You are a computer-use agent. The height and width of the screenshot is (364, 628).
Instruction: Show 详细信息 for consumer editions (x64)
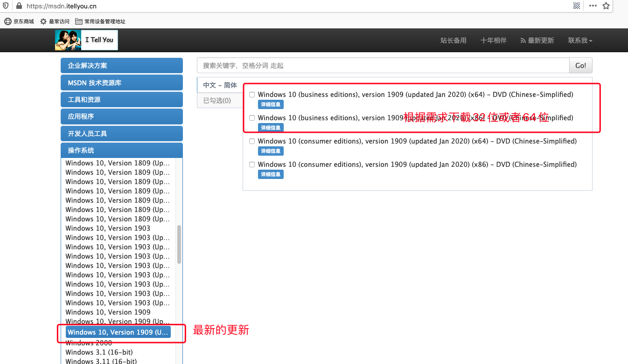pos(271,151)
